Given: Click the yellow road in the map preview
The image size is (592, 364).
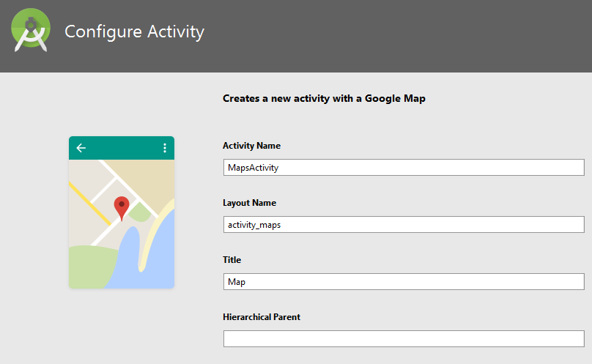Looking at the screenshot, I should [90, 204].
